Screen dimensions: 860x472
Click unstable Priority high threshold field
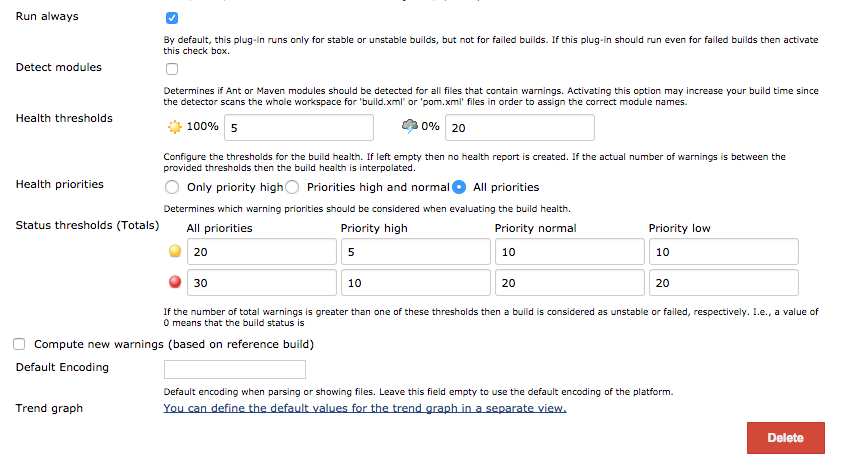(415, 253)
